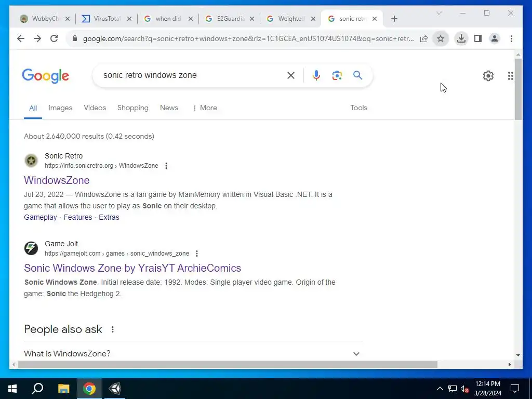Screen dimensions: 532x399
Task: Close the VirusTotal tab
Action: coord(129,19)
